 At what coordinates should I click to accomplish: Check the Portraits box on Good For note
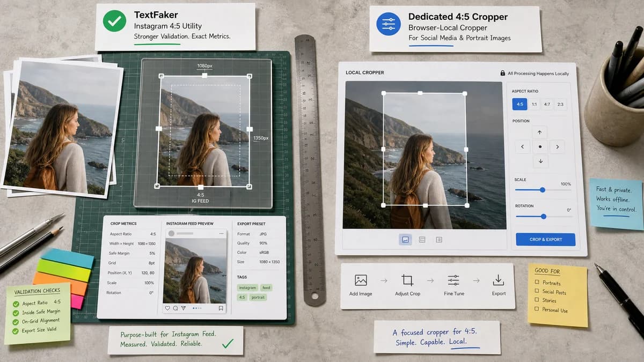[x=537, y=283]
